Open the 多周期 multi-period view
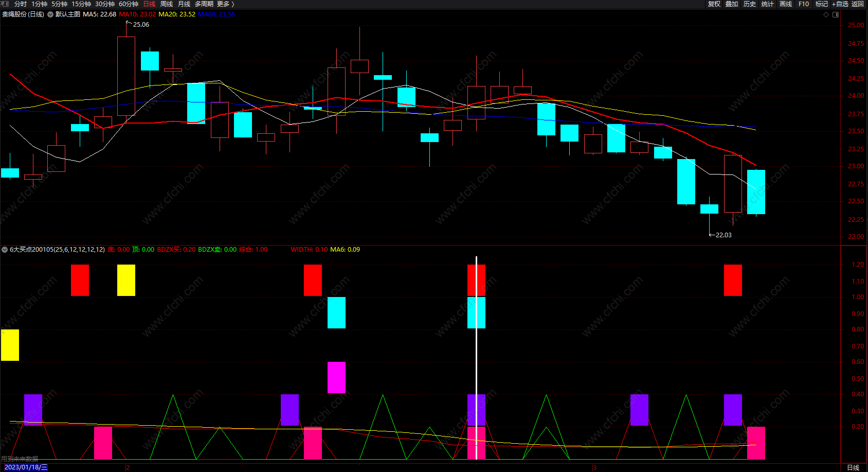Viewport: 868px width, 472px height. click(204, 4)
